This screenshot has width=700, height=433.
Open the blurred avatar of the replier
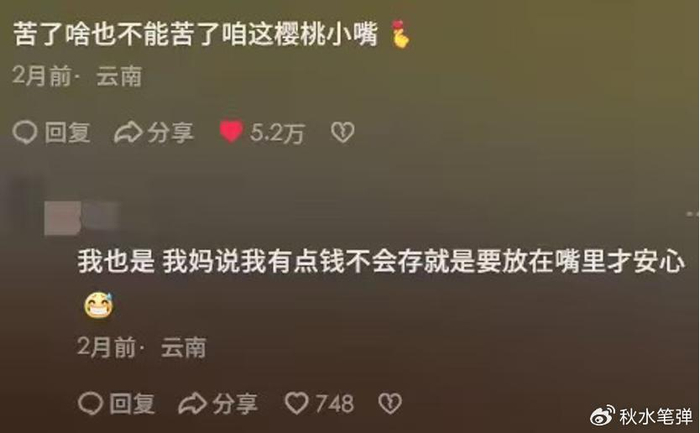click(x=62, y=218)
